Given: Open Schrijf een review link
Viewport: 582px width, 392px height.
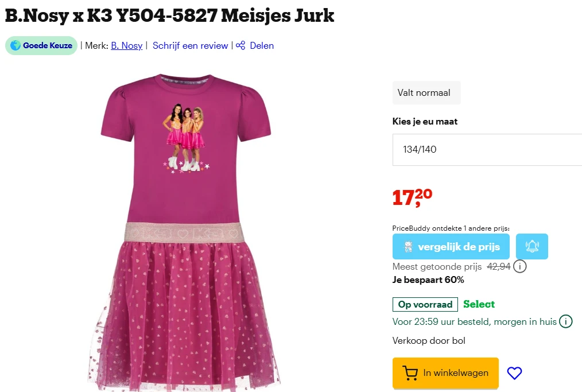Looking at the screenshot, I should coord(190,46).
